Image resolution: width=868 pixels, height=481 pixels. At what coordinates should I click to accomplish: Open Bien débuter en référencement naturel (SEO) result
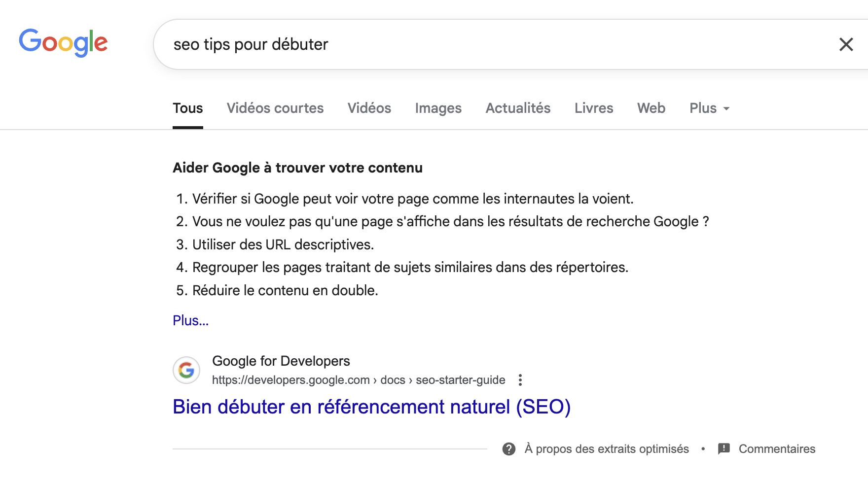(372, 407)
